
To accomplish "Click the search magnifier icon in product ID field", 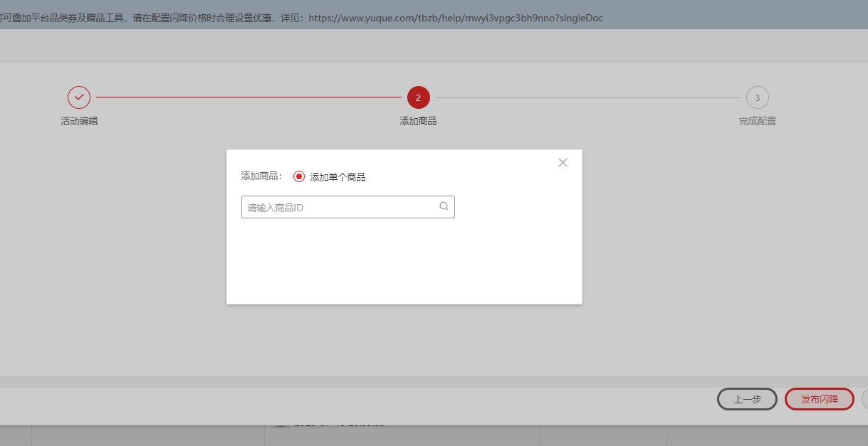I will pos(444,206).
